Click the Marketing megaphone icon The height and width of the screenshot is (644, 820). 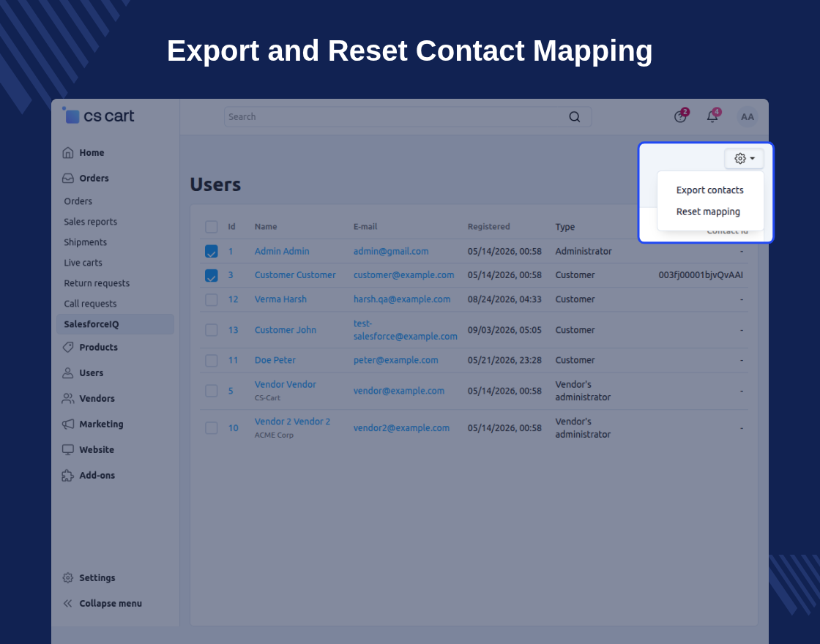click(x=68, y=424)
